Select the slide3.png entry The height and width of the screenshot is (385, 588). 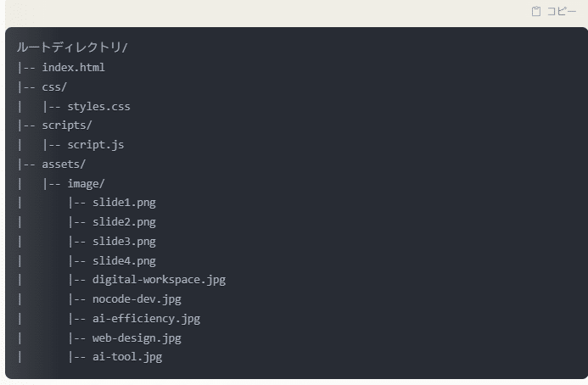(x=124, y=242)
